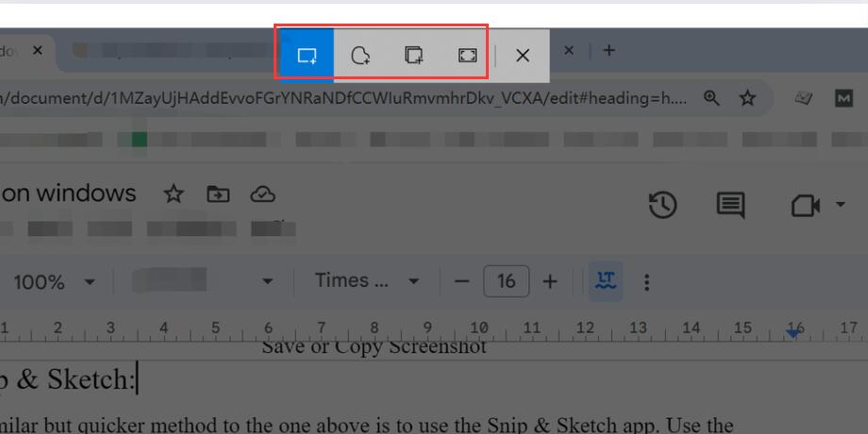Move document using the folder icon

pos(218,193)
